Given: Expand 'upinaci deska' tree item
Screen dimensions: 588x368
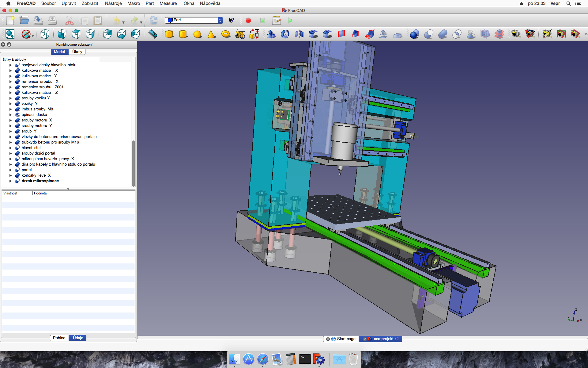Looking at the screenshot, I should [10, 115].
